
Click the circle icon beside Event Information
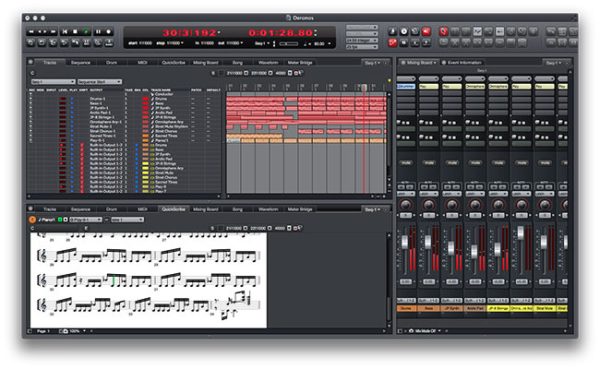(x=444, y=62)
